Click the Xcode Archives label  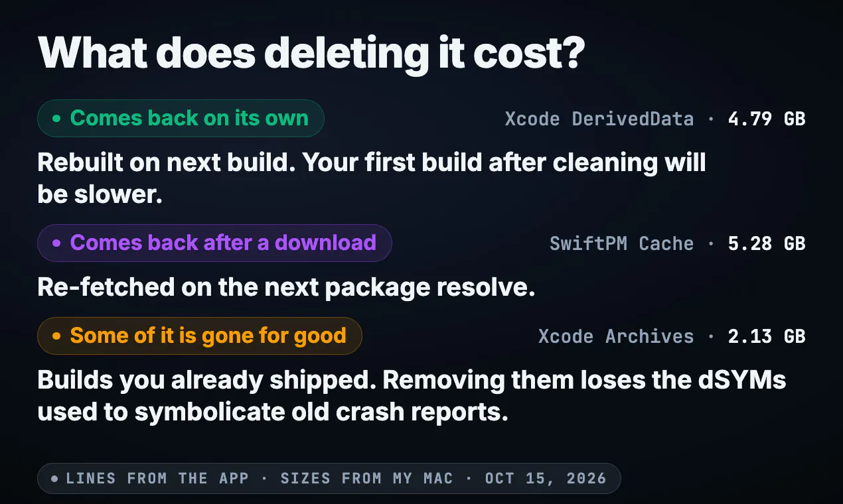coord(616,337)
